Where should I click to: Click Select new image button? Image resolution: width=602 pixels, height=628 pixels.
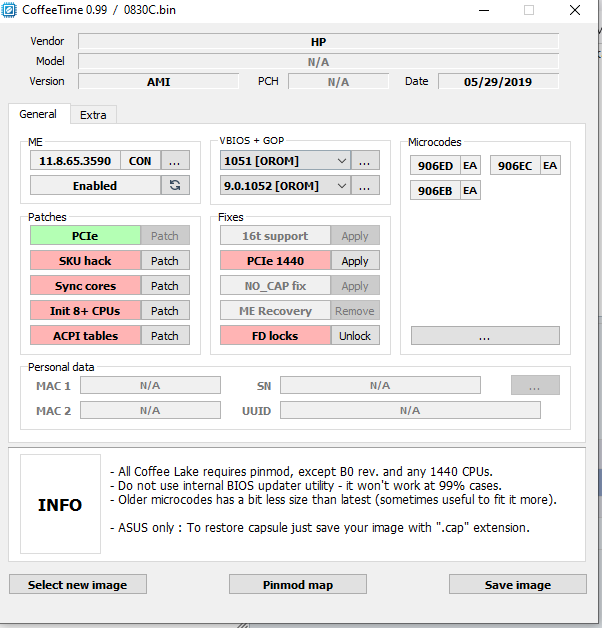78,584
